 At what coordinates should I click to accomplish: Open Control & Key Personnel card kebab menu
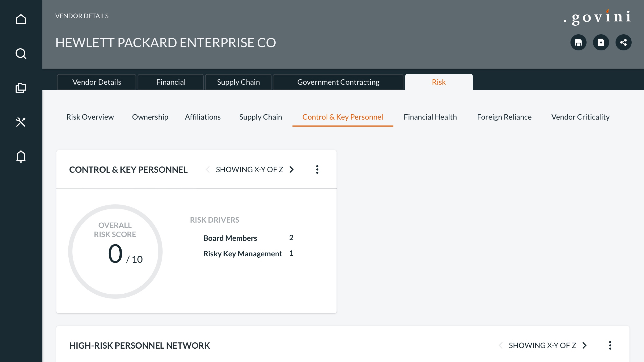click(x=317, y=169)
